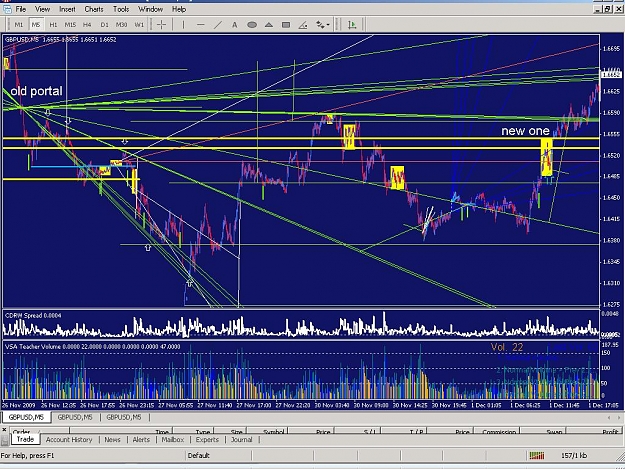This screenshot has height=469, width=625.
Task: Click '27 Nov 17:00' on time axis
Action: tap(254, 405)
